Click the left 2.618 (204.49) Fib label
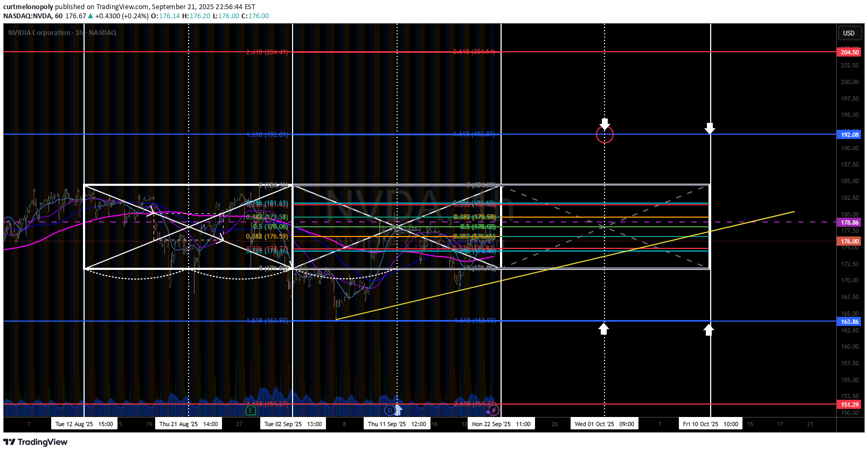 pyautogui.click(x=267, y=52)
